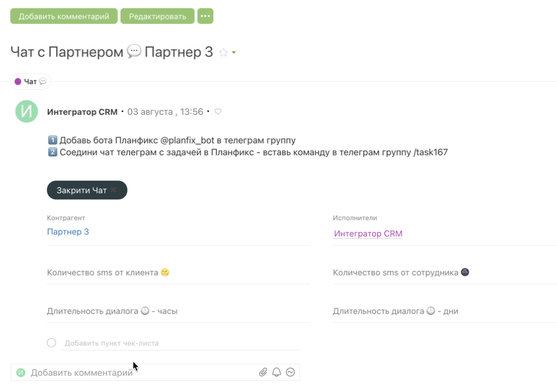Click the notification bell icon in comment box
The image size is (557, 392).
pyautogui.click(x=277, y=373)
